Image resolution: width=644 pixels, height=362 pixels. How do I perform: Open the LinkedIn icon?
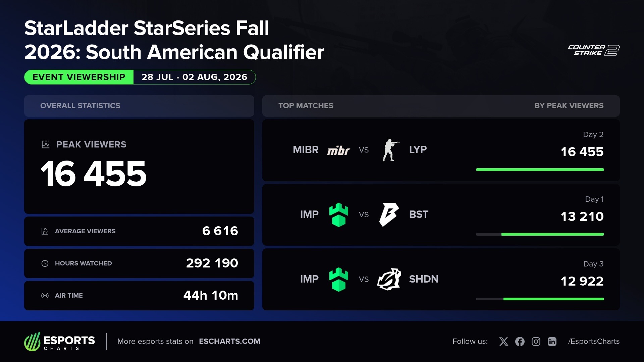click(x=552, y=342)
